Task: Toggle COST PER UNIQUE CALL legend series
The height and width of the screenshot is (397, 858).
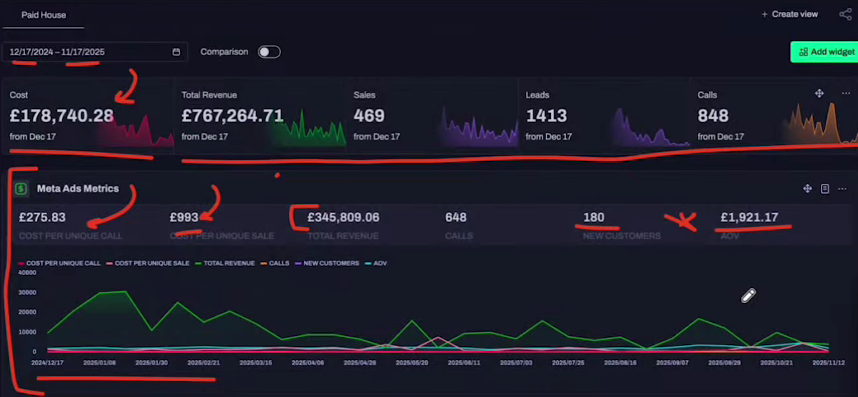Action: pos(60,263)
